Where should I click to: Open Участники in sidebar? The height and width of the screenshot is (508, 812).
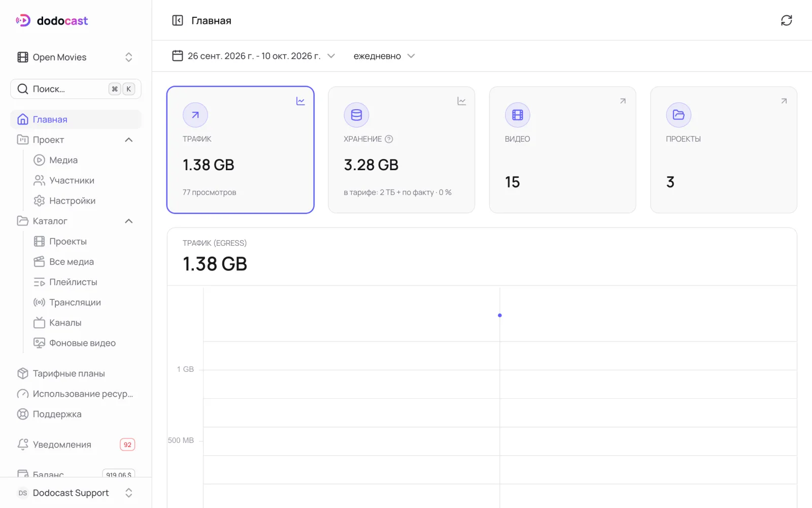tap(84, 180)
